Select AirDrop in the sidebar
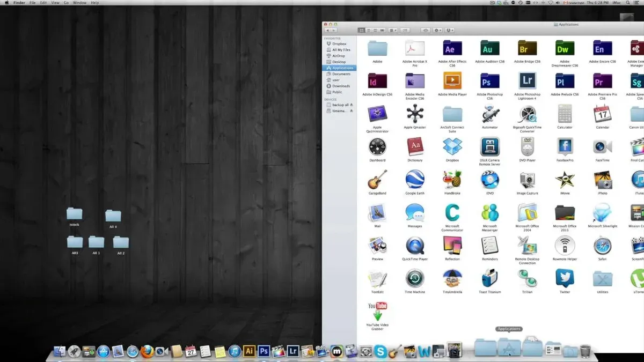The height and width of the screenshot is (362, 644). click(339, 56)
